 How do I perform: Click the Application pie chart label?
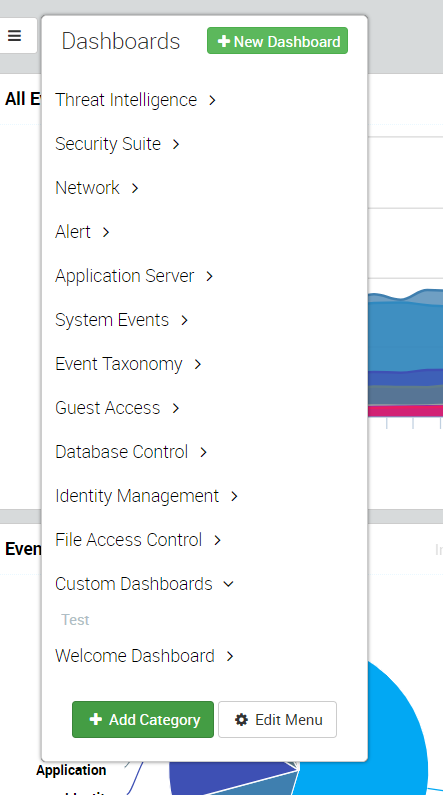click(71, 770)
